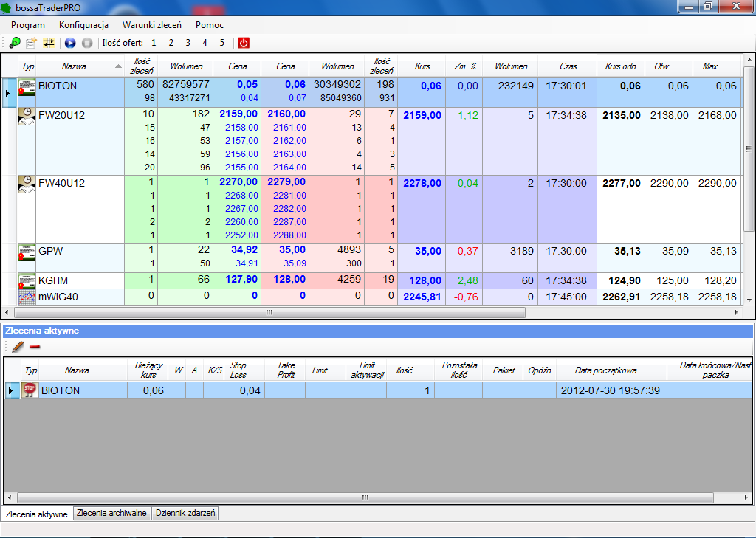This screenshot has height=538, width=756.
Task: Open the Konfiguracja menu
Action: point(83,25)
